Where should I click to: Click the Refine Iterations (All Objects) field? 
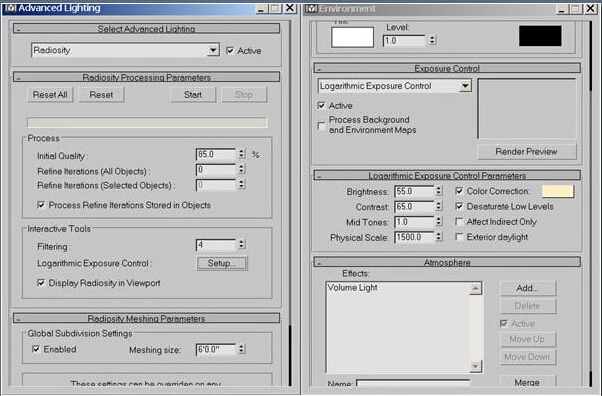tap(216, 170)
